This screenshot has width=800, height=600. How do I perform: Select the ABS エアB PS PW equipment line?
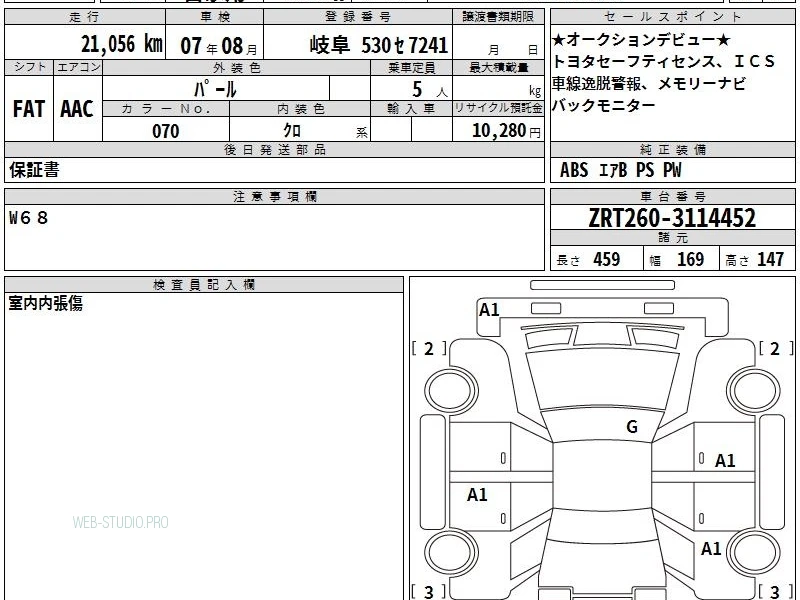coord(620,170)
